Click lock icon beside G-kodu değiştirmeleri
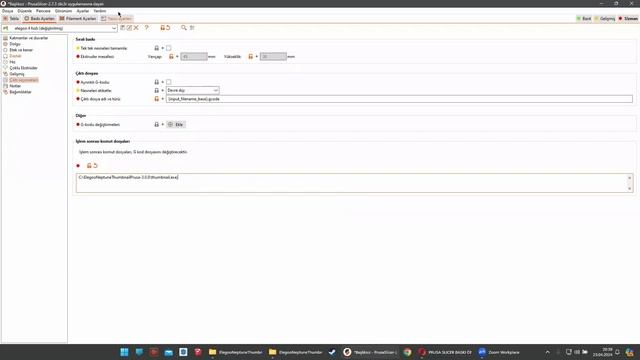The width and height of the screenshot is (640, 360). click(x=156, y=124)
